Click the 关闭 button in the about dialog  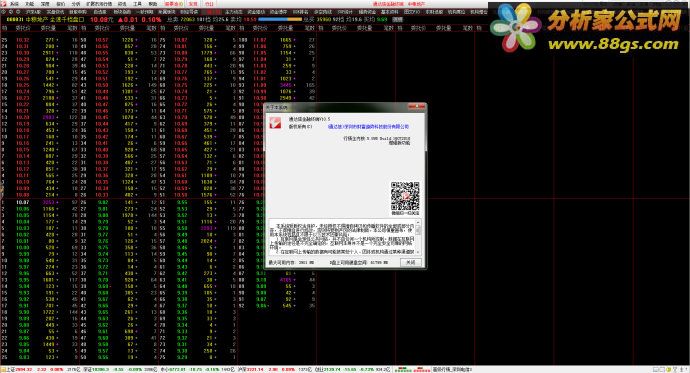pos(410,263)
